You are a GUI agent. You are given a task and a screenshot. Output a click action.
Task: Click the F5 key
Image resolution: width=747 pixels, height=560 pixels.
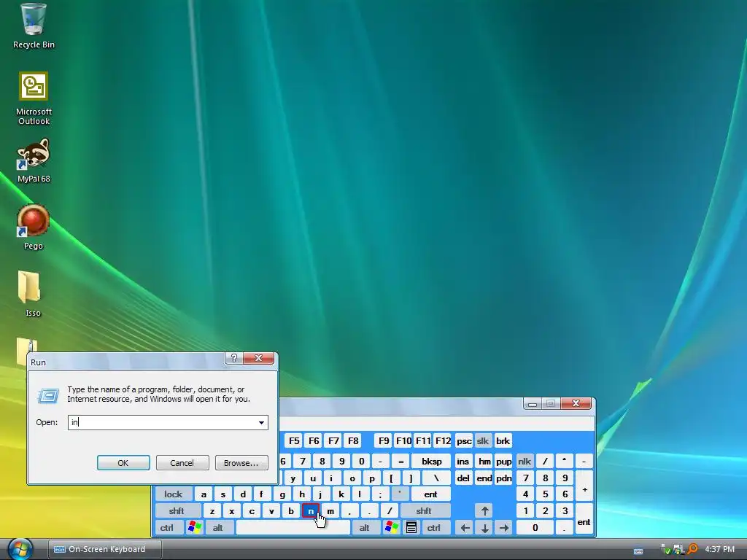click(x=294, y=441)
